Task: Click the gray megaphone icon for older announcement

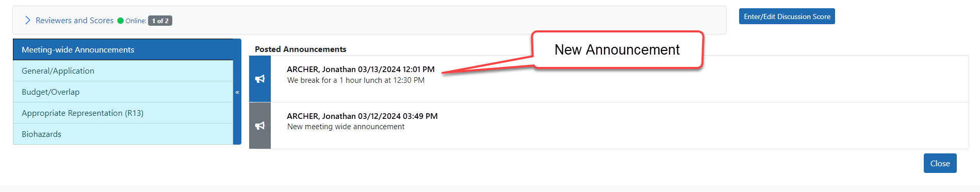Action: click(x=260, y=126)
